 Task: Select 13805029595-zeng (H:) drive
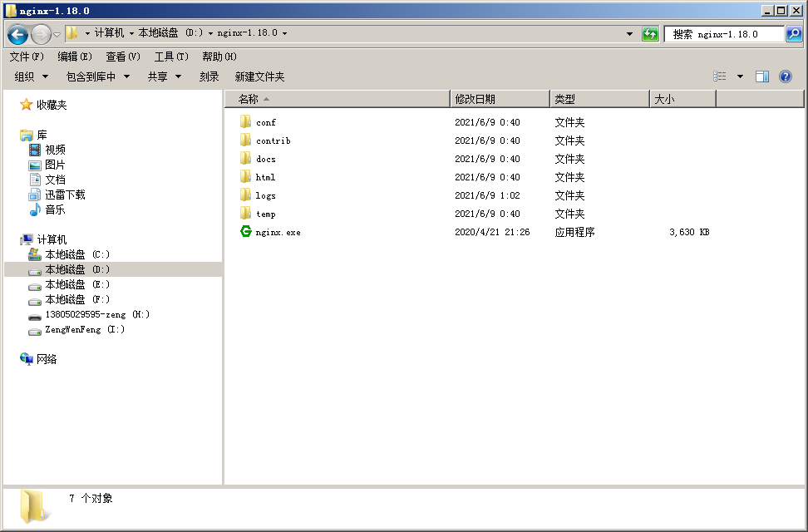(x=97, y=314)
